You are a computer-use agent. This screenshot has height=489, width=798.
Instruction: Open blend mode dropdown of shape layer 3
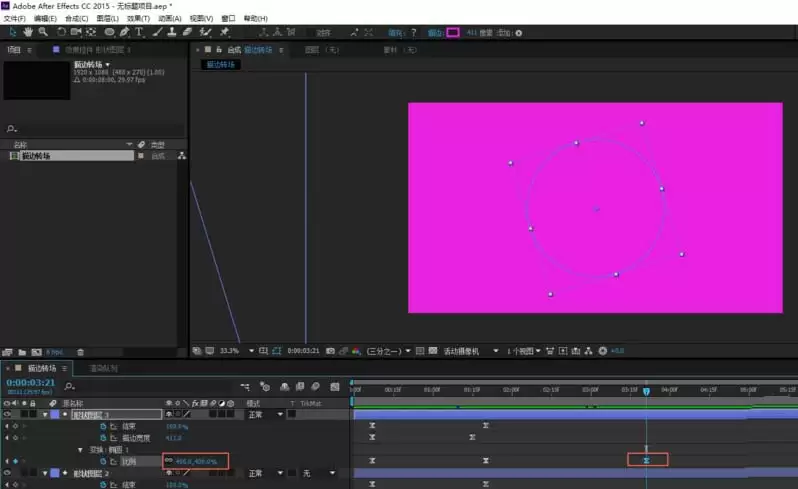[x=265, y=415]
